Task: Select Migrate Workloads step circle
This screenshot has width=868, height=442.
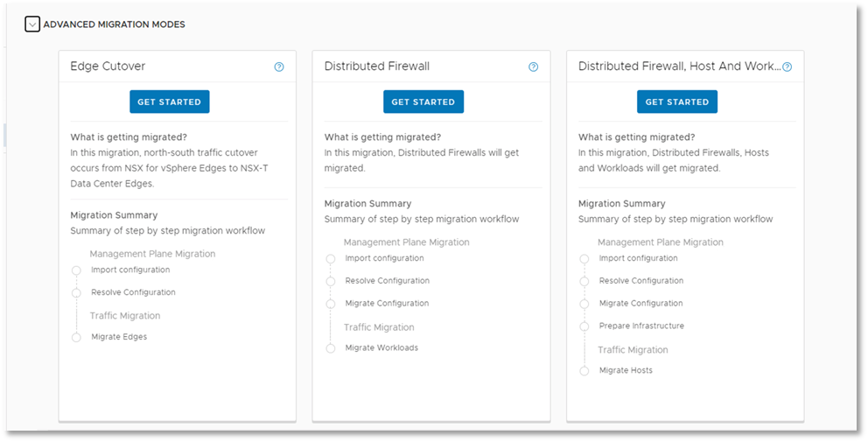Action: [331, 348]
